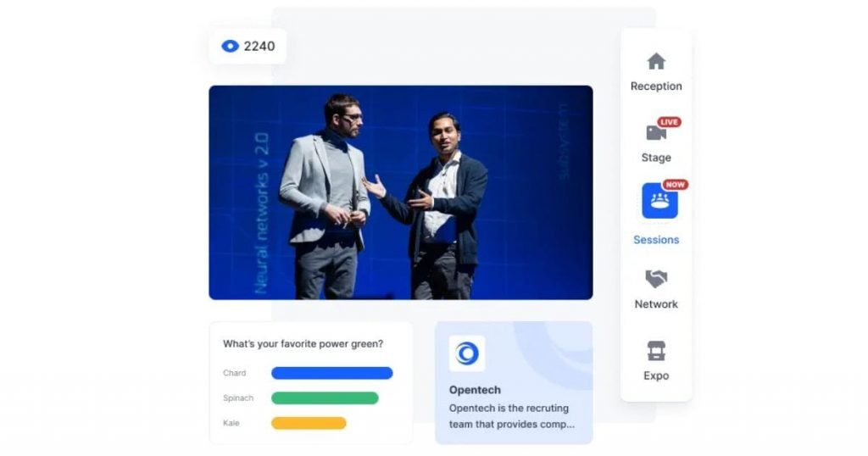Switch to the Reception tab label

pyautogui.click(x=656, y=86)
